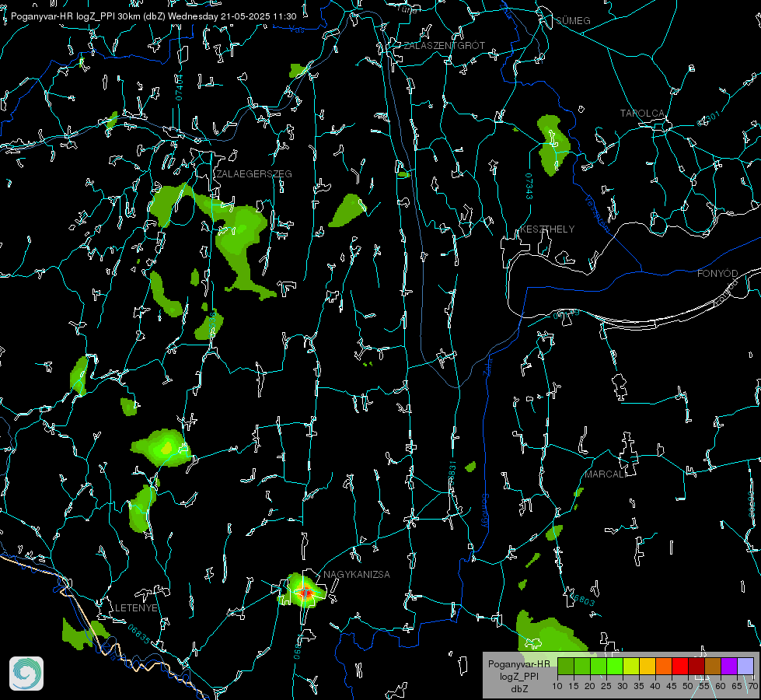Click the green echo northeast of Keszthely

553,144
